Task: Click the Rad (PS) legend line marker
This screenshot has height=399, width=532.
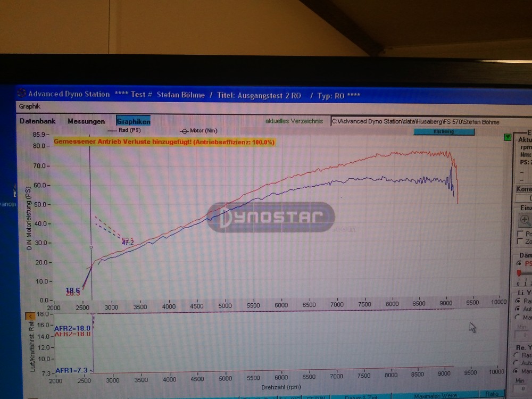Action: point(112,129)
